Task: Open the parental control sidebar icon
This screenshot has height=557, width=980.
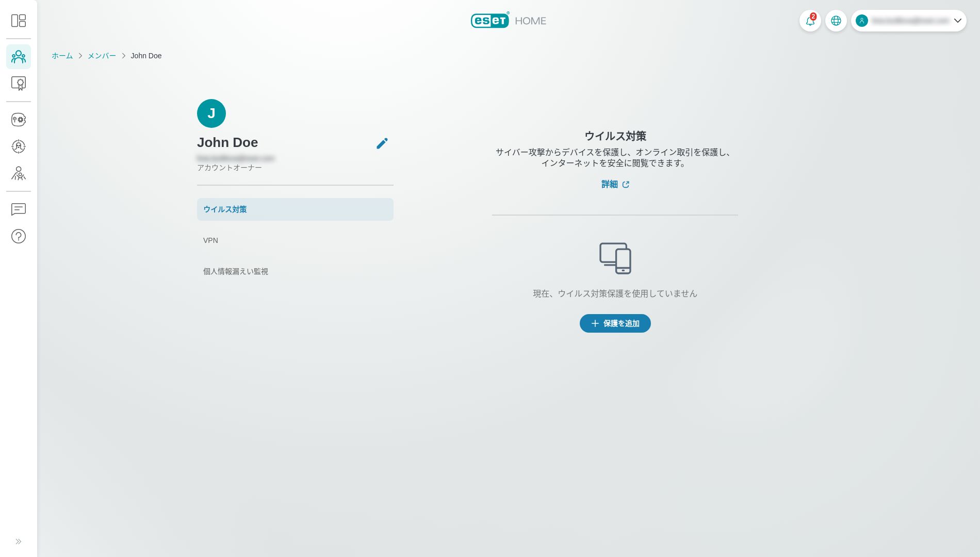Action: (19, 173)
